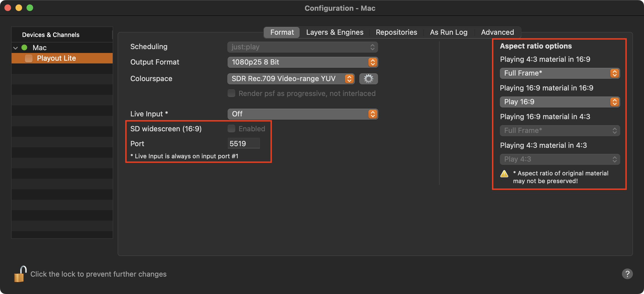Select the Mac device row
The height and width of the screenshot is (294, 644).
62,48
